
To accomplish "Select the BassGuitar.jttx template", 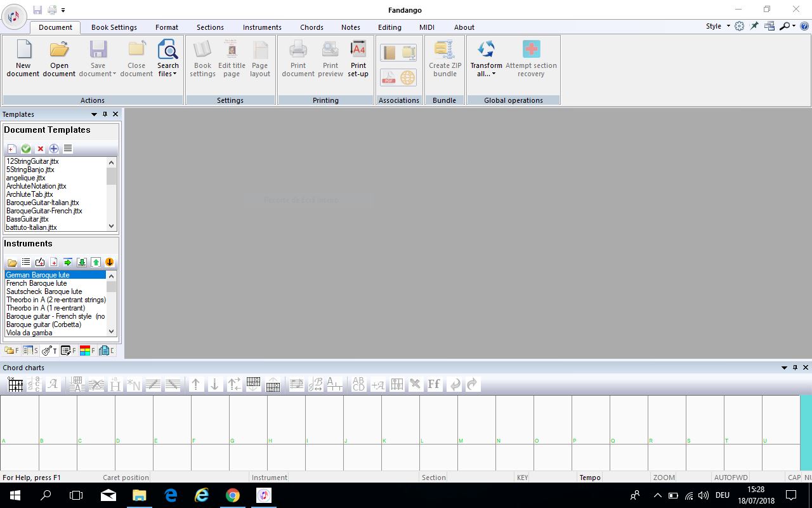I will 27,219.
